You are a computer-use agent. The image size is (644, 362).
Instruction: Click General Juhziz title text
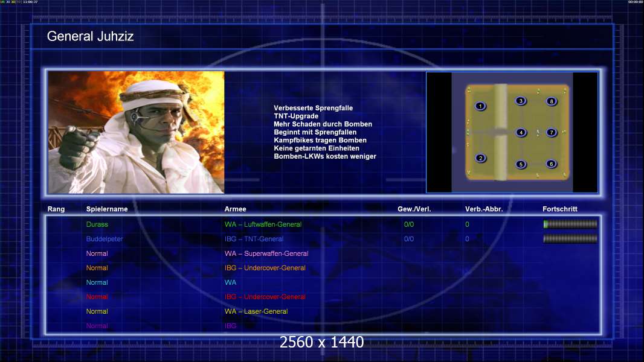[91, 36]
